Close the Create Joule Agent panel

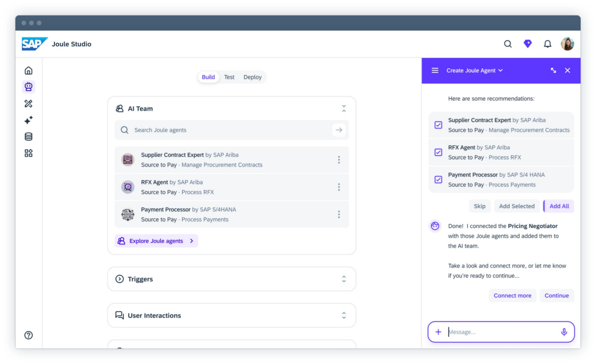click(567, 70)
